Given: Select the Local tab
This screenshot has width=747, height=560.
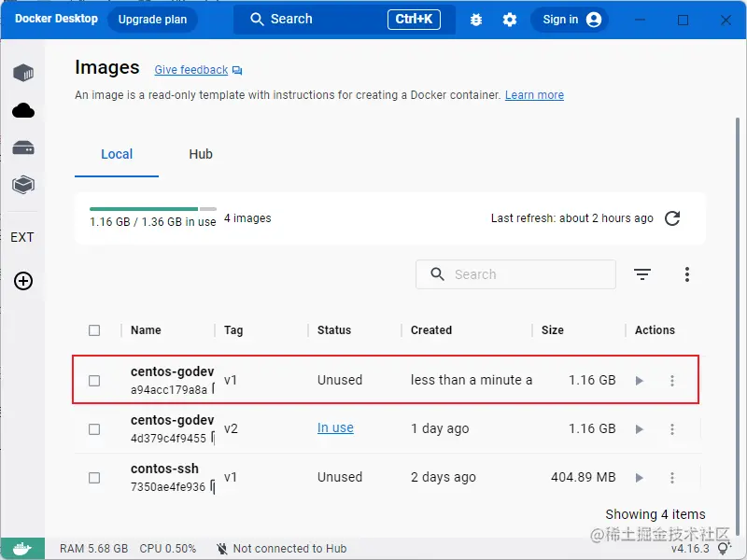Looking at the screenshot, I should click(x=117, y=154).
